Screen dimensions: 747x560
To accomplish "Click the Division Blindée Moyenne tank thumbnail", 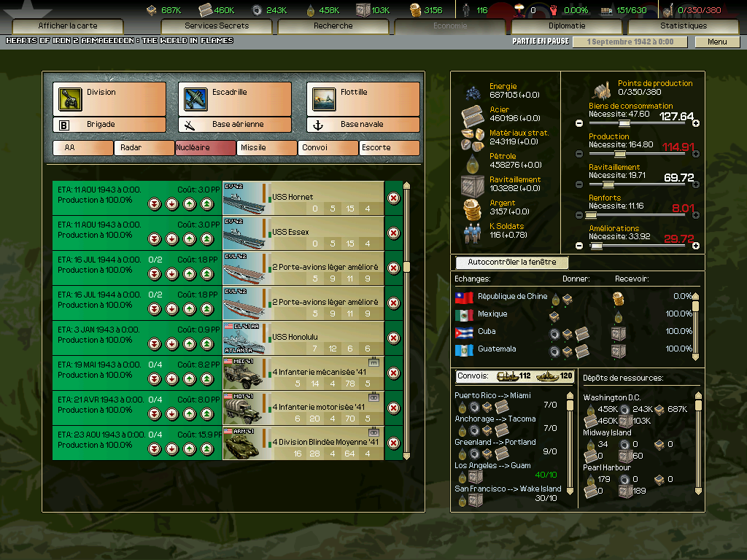I will pyautogui.click(x=244, y=443).
